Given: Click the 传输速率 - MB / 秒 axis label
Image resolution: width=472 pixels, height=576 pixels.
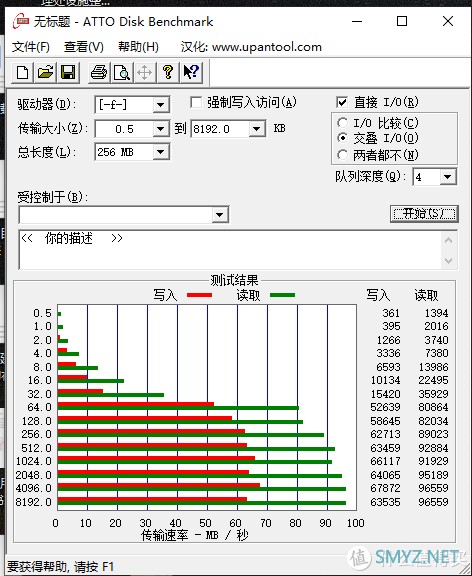Looking at the screenshot, I should (195, 535).
